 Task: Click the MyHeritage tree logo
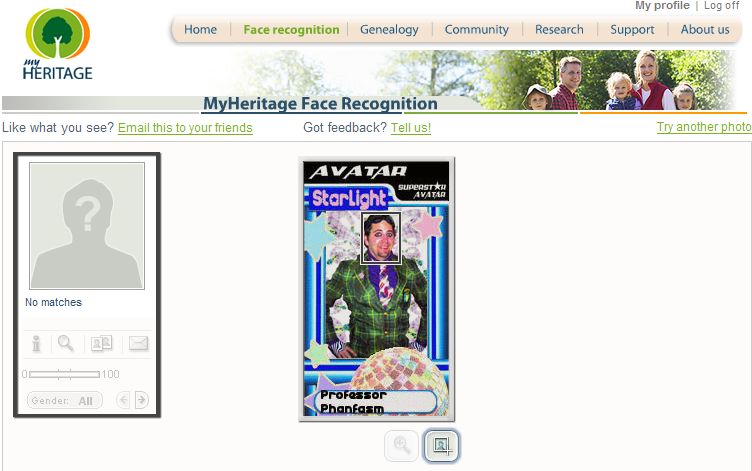58,44
